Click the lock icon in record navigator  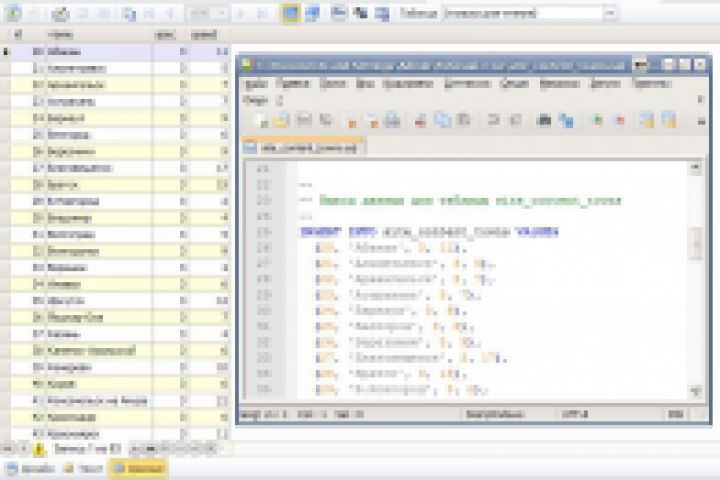(x=39, y=449)
